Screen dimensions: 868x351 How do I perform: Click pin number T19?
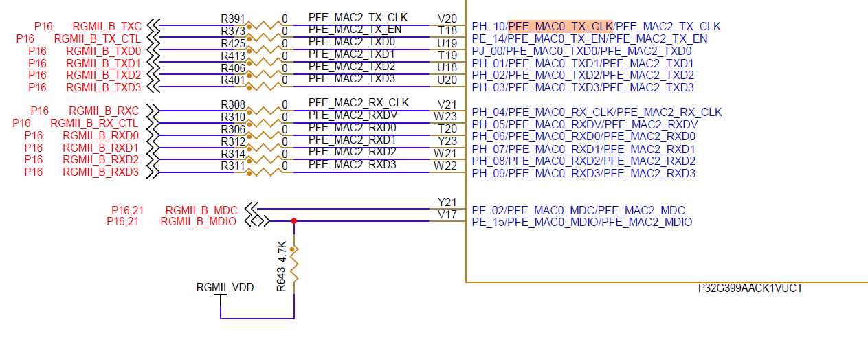[x=447, y=55]
